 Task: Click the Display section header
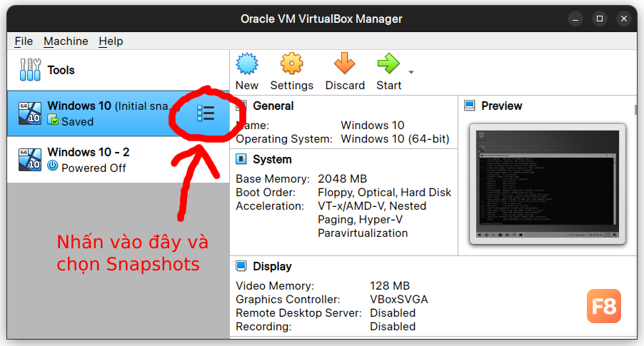pyautogui.click(x=272, y=266)
